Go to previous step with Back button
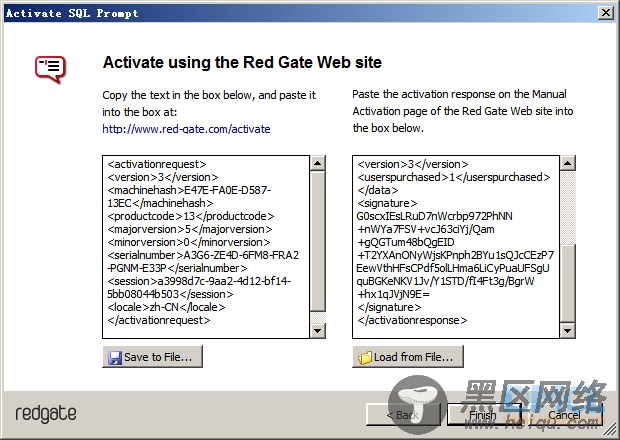 403,415
